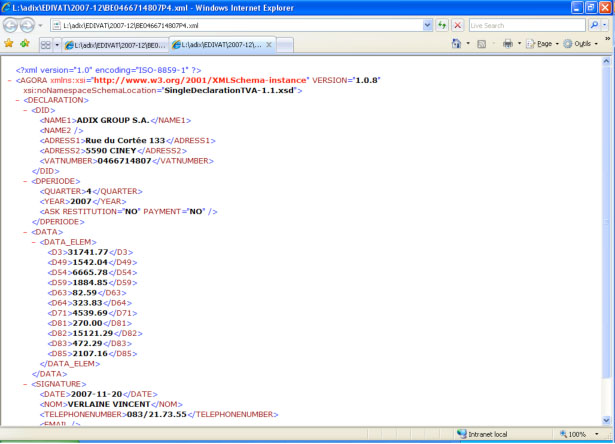This screenshot has width=615, height=444.
Task: Open the Page menu
Action: pos(540,44)
